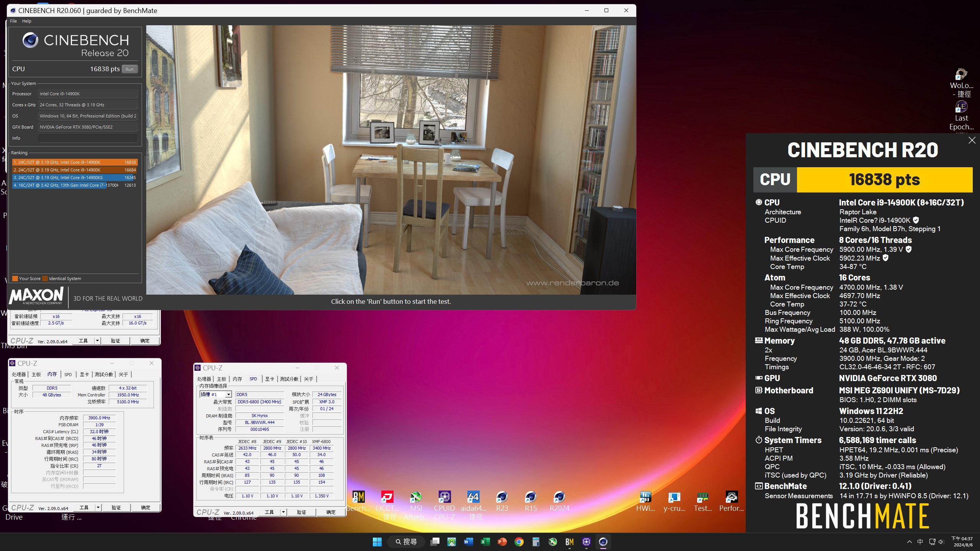Viewport: 980px width, 551px height.
Task: Open Calculator from the taskbar
Action: tap(536, 542)
